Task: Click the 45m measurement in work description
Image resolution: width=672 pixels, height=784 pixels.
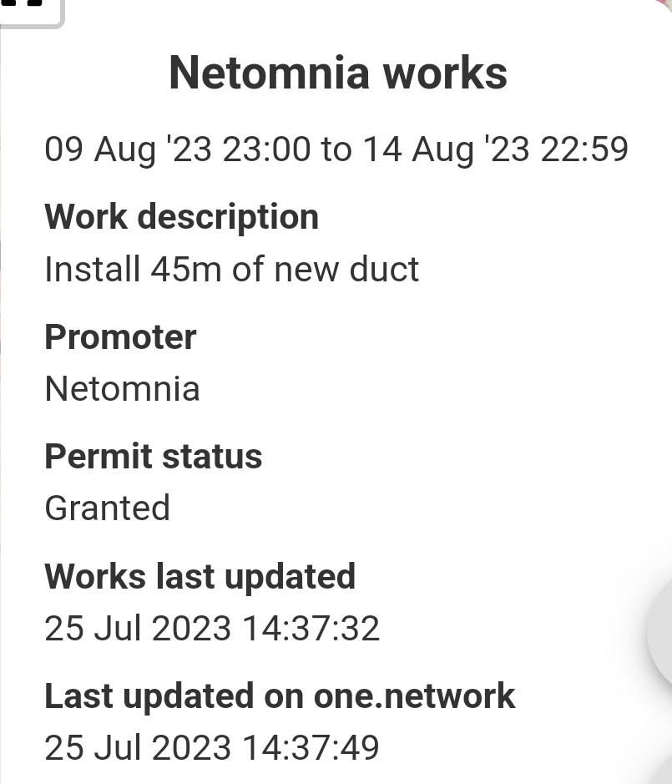Action: (186, 269)
